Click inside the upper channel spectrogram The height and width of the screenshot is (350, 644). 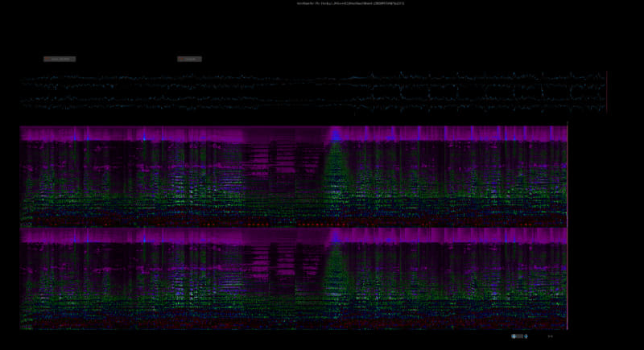(x=293, y=176)
